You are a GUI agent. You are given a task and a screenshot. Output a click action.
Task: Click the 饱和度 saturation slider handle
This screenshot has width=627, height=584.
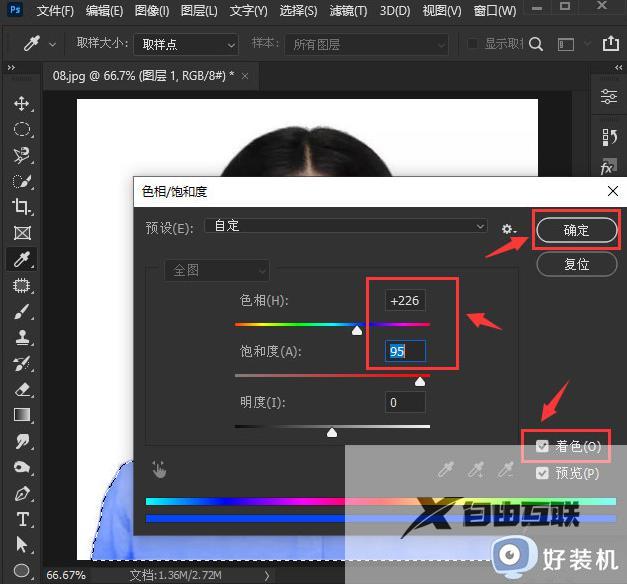coord(420,382)
